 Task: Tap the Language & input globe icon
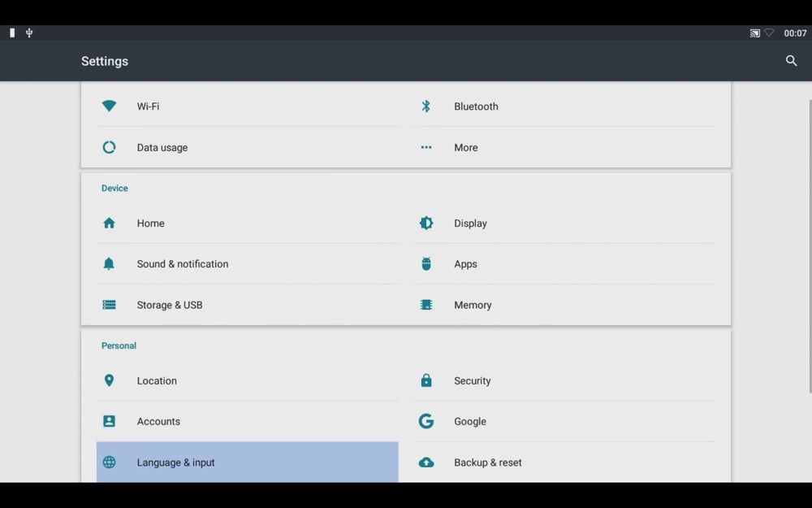tap(109, 462)
